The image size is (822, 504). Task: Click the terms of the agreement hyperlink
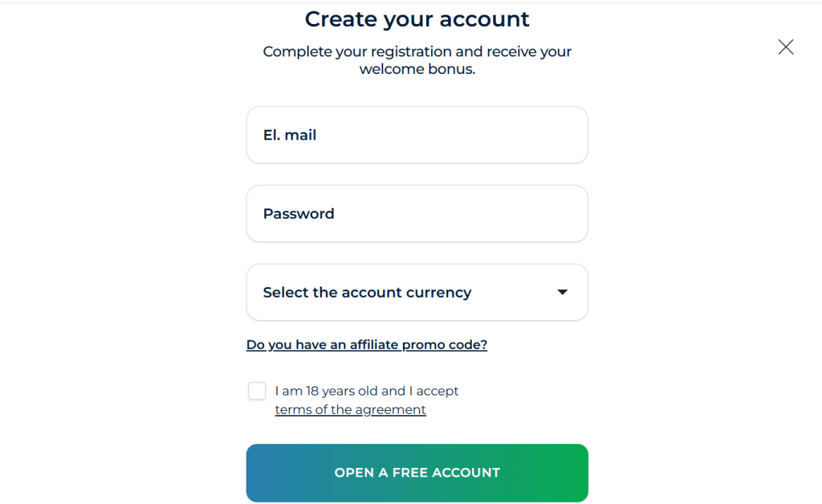coord(351,409)
